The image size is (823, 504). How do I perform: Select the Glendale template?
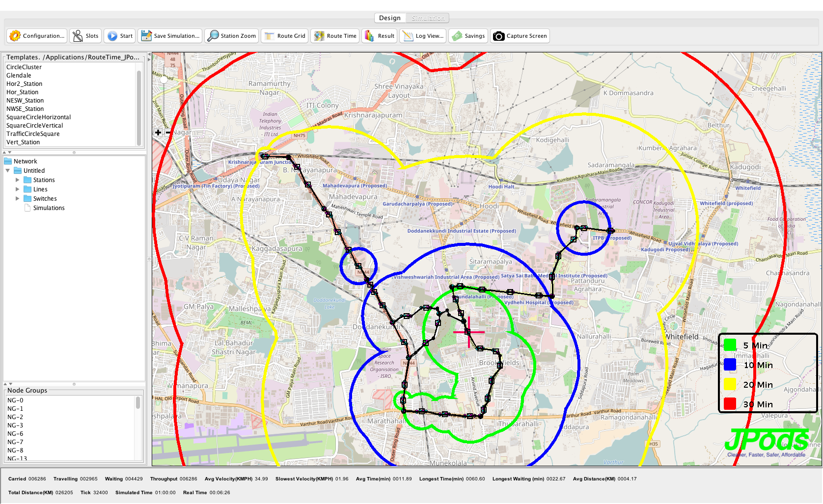click(19, 76)
